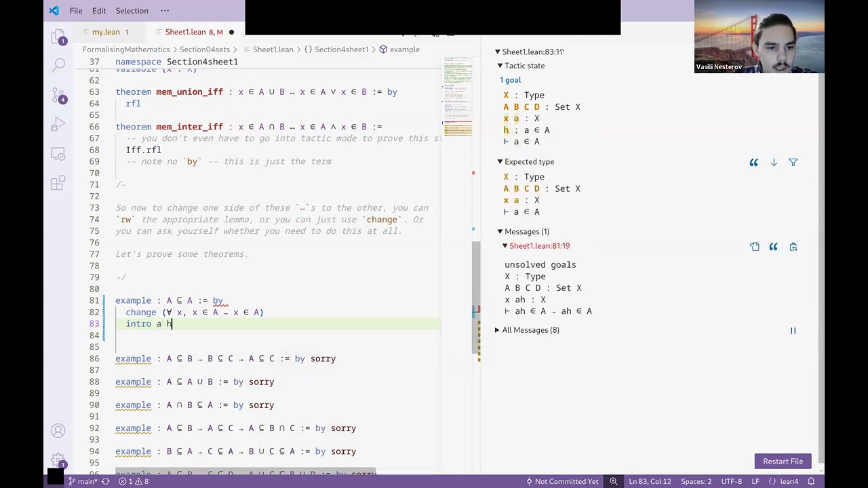Click the example symbol breadcrumb
Viewport: 868px width, 488px height.
tap(399, 49)
